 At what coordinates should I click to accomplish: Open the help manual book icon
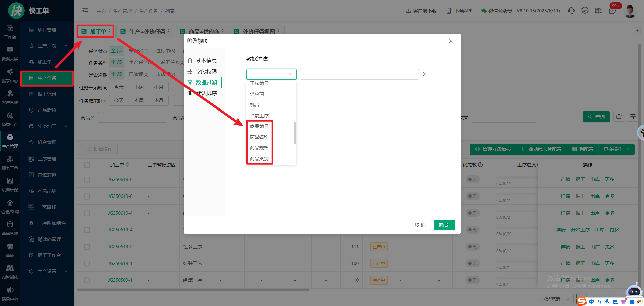point(598,11)
